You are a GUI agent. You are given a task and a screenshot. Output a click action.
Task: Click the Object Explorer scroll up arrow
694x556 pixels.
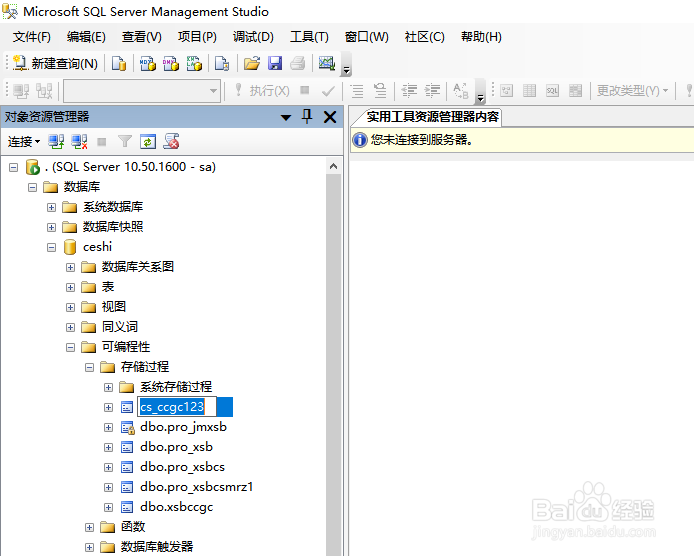tap(333, 166)
